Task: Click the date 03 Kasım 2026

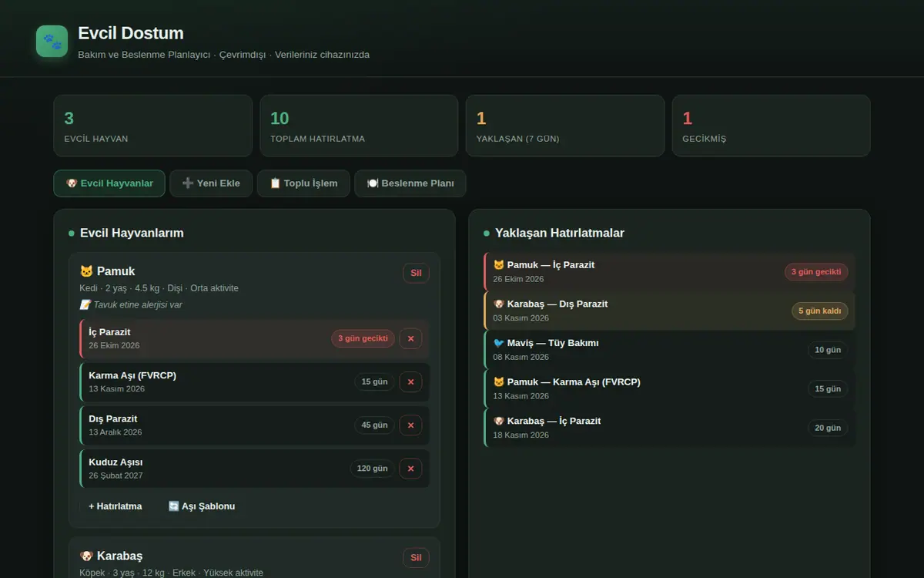Action: [x=521, y=318]
